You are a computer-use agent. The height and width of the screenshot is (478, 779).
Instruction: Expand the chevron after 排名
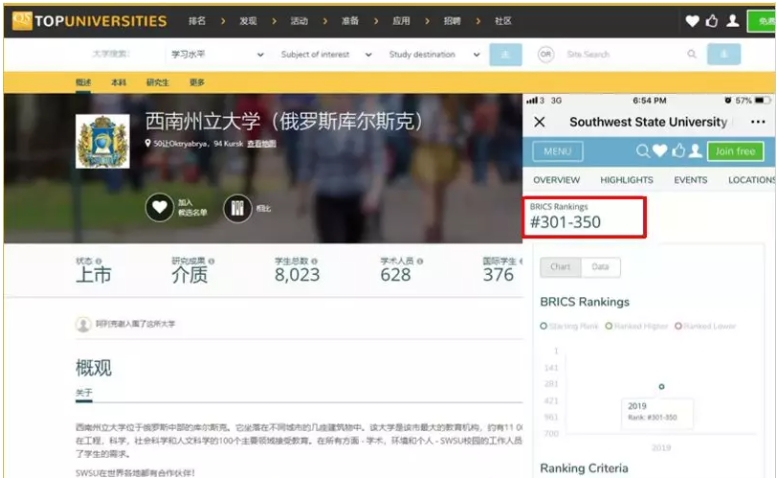223,21
